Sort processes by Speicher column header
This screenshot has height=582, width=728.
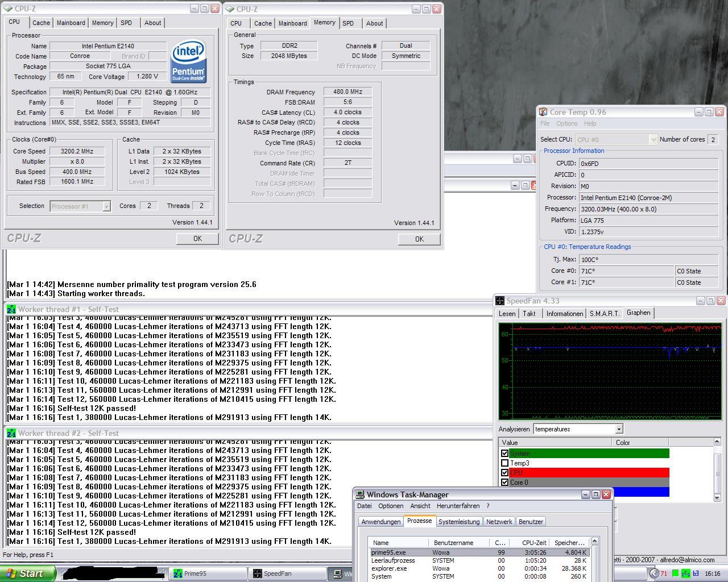(x=569, y=543)
